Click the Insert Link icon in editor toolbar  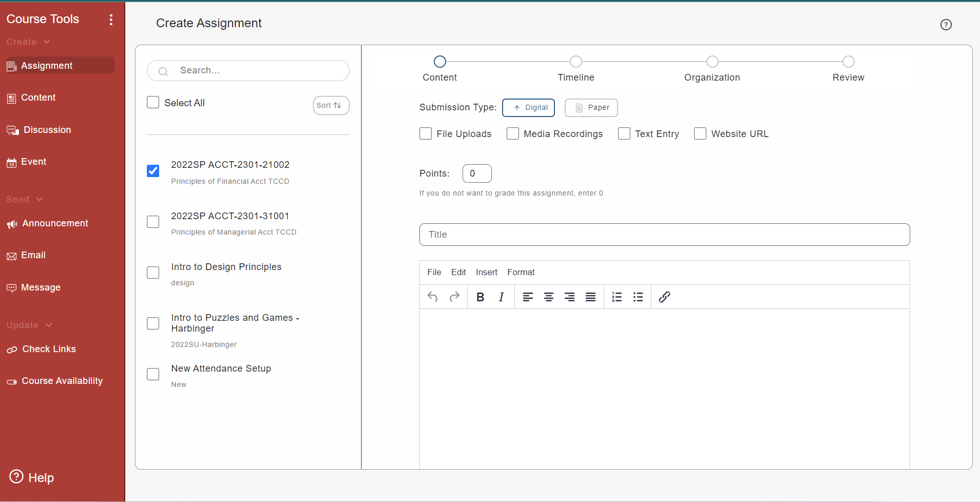(x=664, y=297)
